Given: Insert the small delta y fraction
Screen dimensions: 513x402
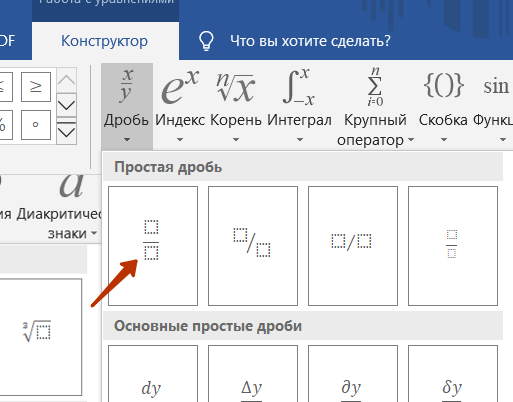Looking at the screenshot, I should (x=453, y=374).
